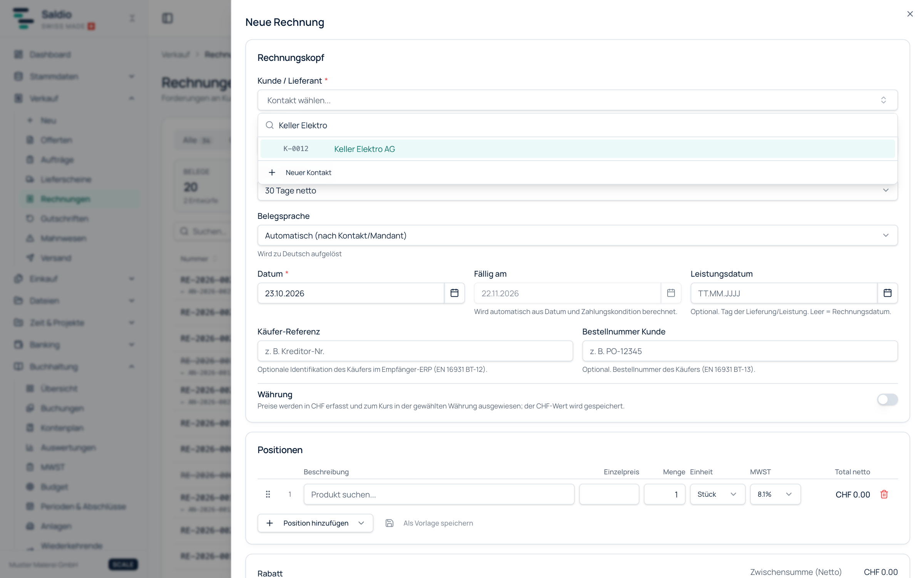The height and width of the screenshot is (578, 924).
Task: Open Gutschriften in the sidebar
Action: pyautogui.click(x=64, y=218)
